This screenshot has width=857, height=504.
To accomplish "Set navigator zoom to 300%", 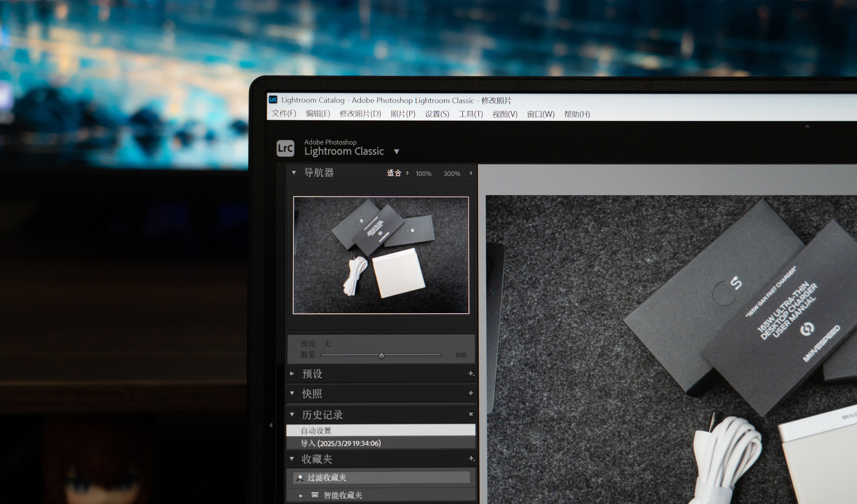I will click(452, 174).
